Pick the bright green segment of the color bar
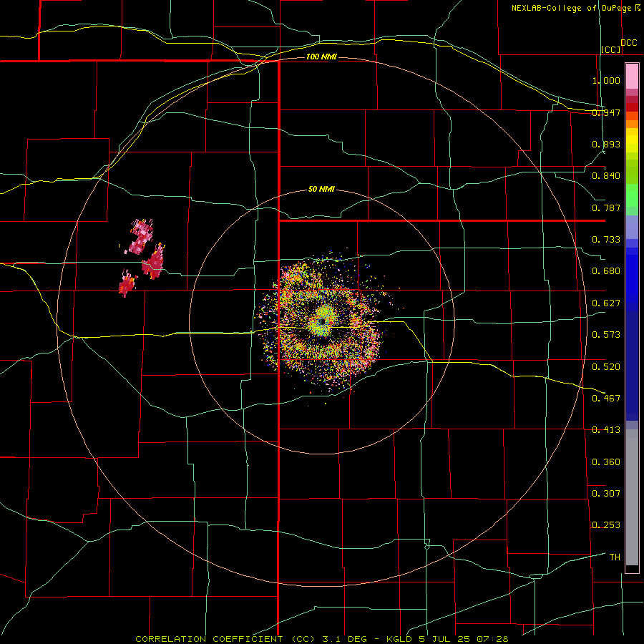The height and width of the screenshot is (644, 644). coord(632,195)
